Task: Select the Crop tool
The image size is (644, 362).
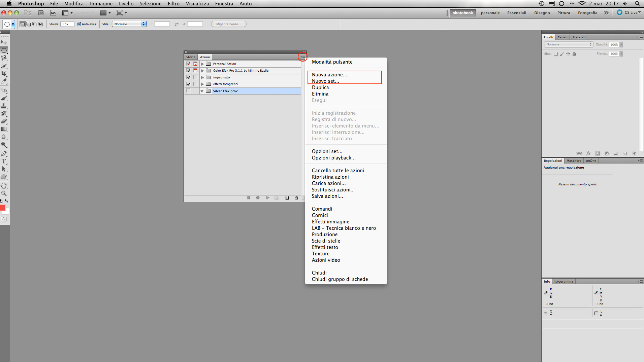Action: (4, 73)
